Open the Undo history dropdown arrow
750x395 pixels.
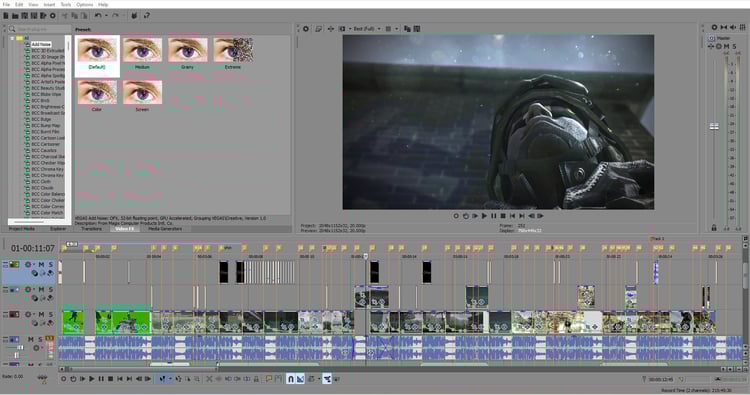(106, 16)
